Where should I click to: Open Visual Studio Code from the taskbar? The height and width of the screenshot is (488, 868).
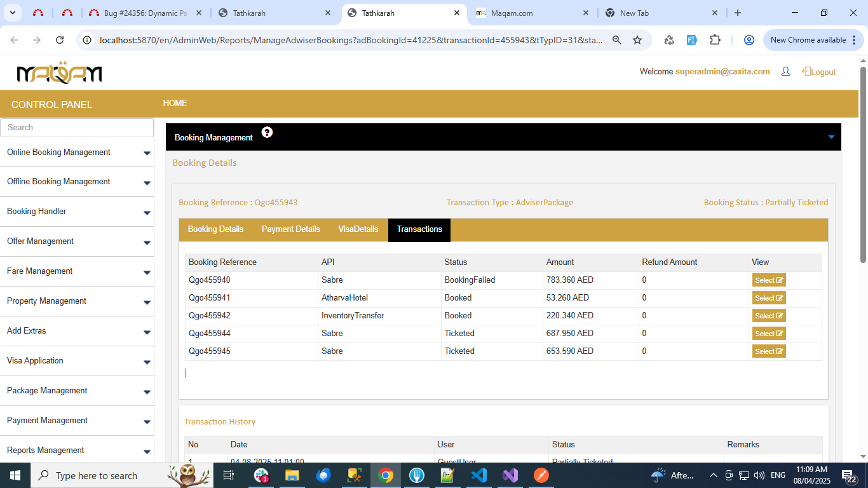pos(479,475)
